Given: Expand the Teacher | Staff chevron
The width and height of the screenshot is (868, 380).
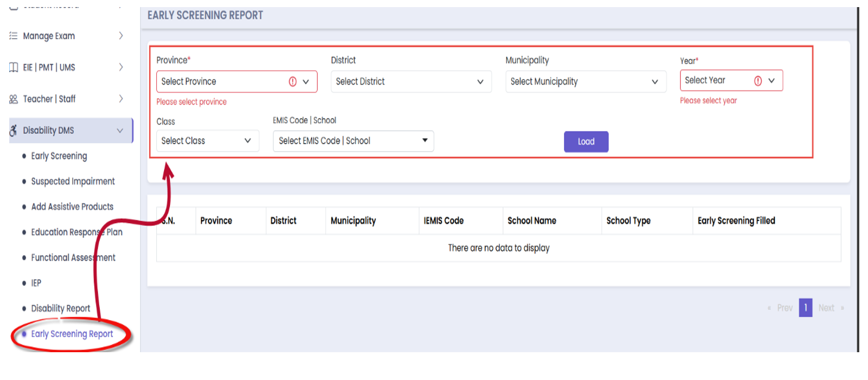Looking at the screenshot, I should pyautogui.click(x=121, y=99).
